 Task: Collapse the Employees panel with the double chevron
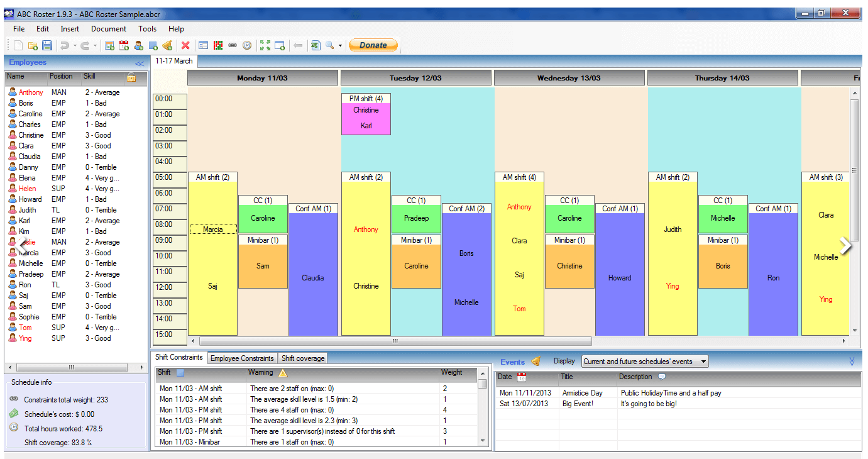tap(139, 62)
